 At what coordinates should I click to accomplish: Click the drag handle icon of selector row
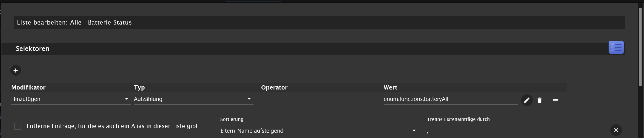point(555,100)
